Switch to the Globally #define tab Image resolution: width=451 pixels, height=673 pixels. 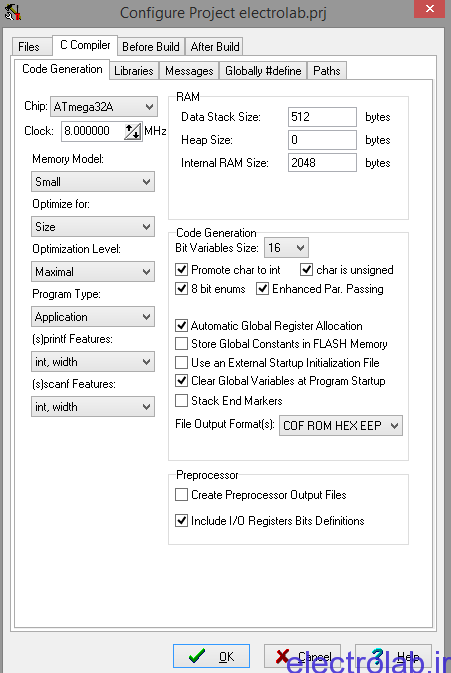point(263,71)
